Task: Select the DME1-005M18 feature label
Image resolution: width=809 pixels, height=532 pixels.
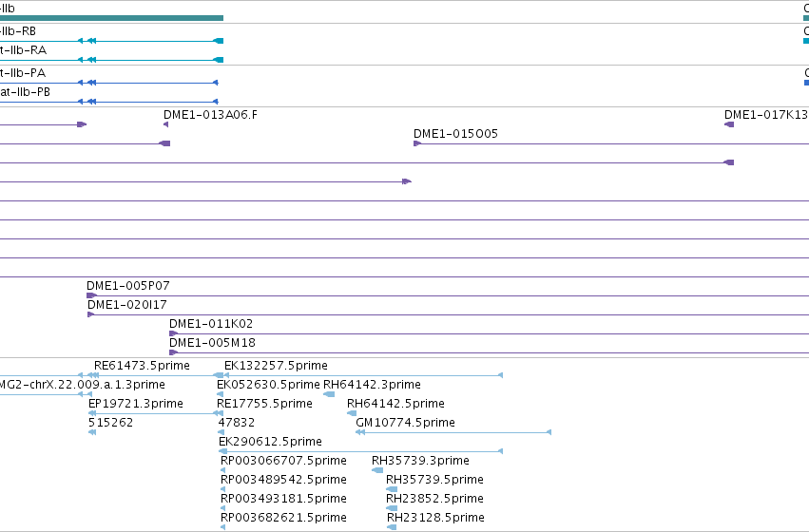Action: pyautogui.click(x=212, y=343)
